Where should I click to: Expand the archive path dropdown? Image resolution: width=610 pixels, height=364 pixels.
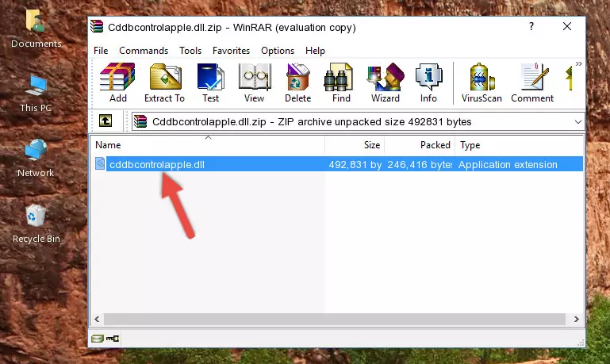click(x=578, y=122)
